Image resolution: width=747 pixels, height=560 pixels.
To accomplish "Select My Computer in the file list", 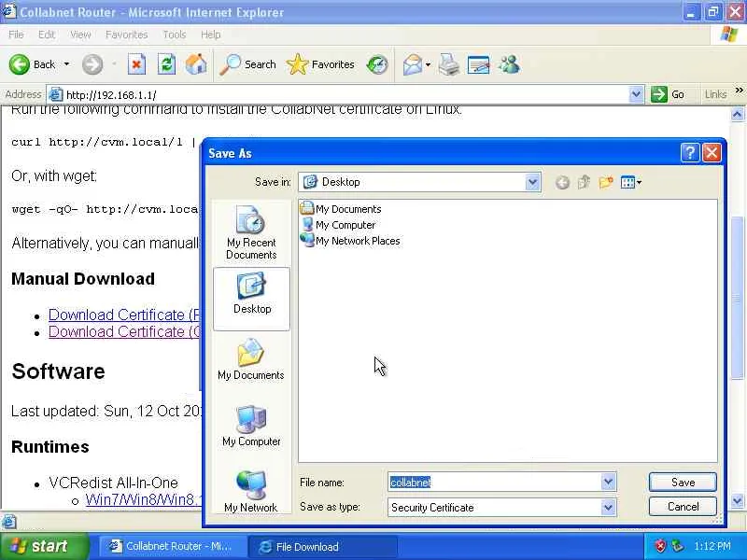I will pos(338,225).
